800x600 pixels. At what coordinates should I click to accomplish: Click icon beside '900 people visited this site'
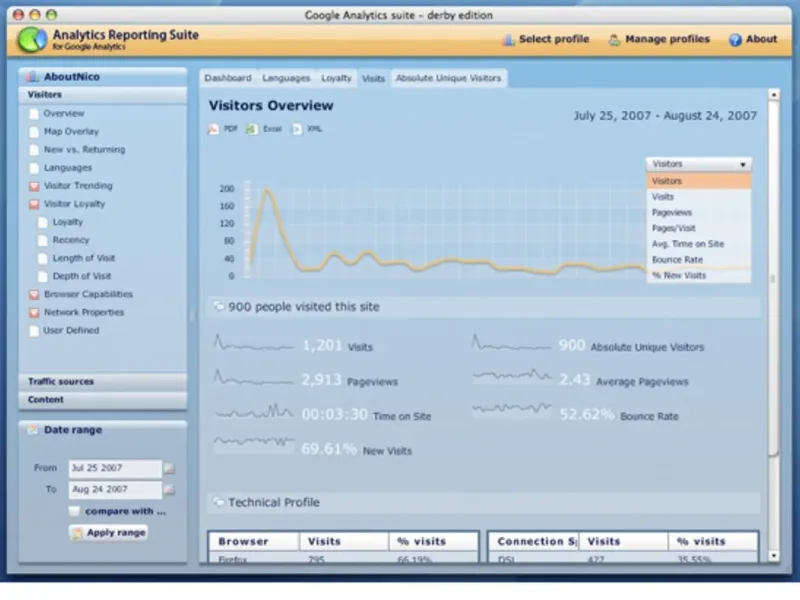(218, 306)
